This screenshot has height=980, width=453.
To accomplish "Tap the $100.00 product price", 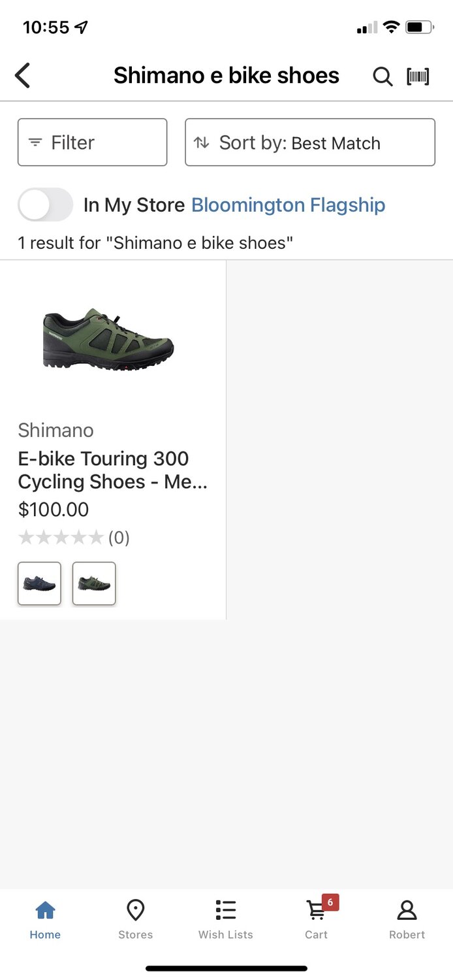I will coord(54,510).
